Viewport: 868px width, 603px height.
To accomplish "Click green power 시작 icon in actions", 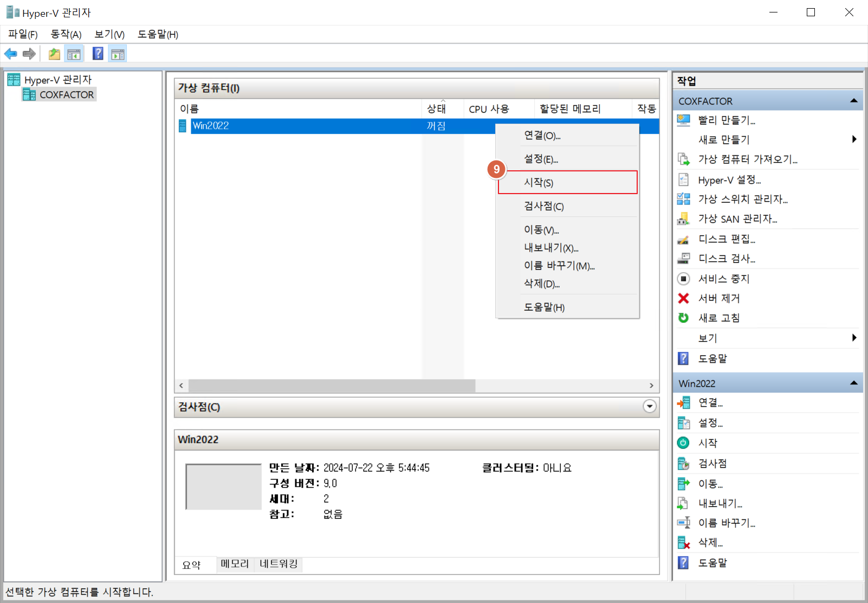I will [x=684, y=442].
